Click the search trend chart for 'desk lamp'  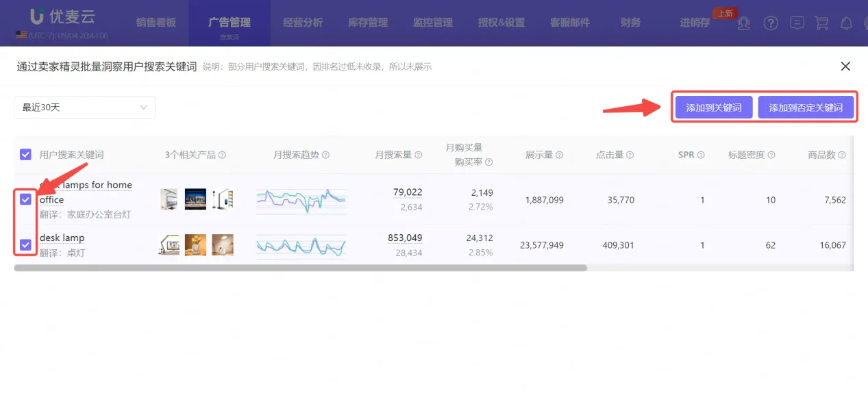click(x=301, y=246)
